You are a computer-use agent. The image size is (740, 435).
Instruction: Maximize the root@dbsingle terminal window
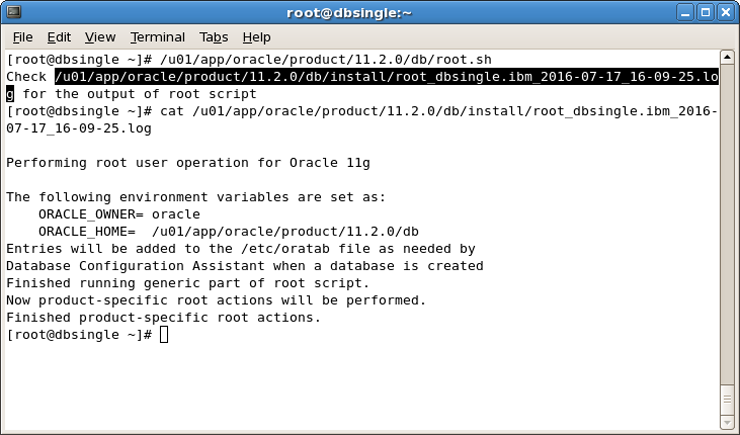click(x=705, y=12)
